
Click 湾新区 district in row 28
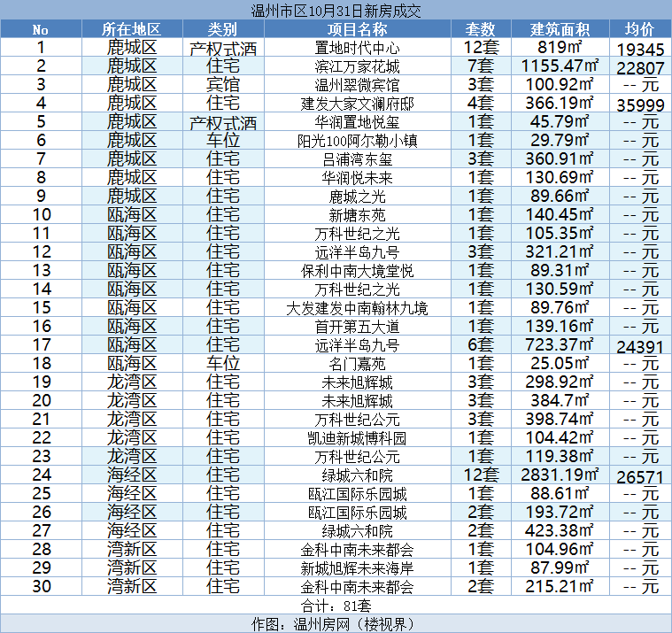coord(132,549)
